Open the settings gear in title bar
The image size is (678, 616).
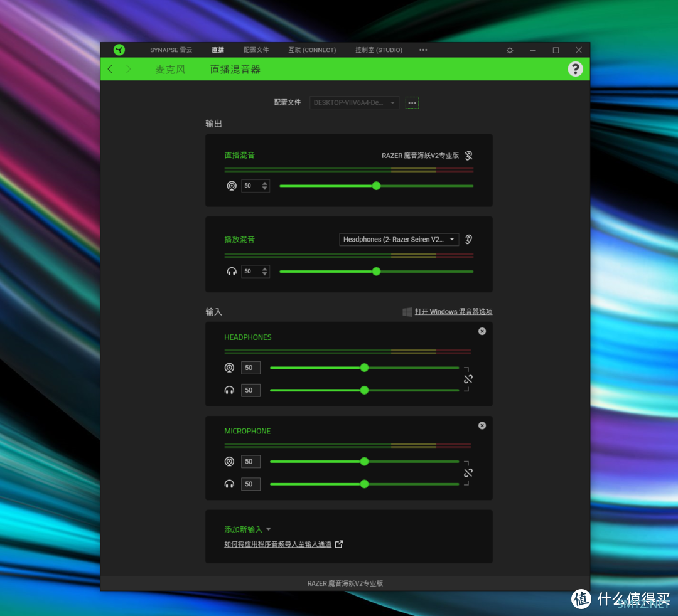[x=510, y=50]
